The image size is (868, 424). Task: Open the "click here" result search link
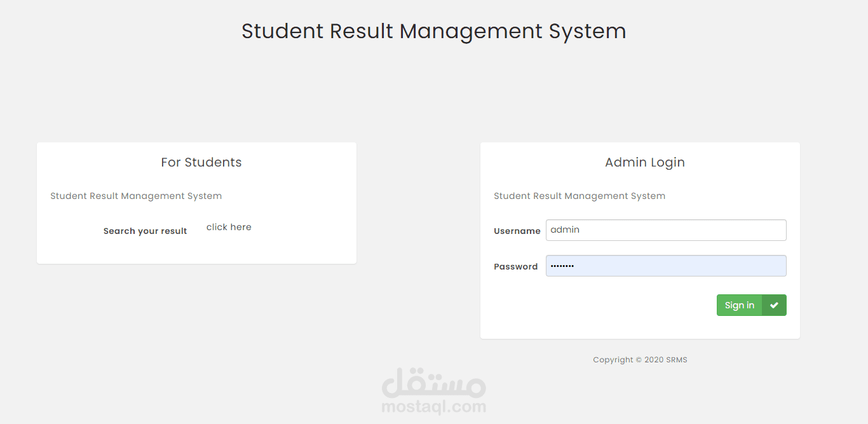tap(229, 227)
